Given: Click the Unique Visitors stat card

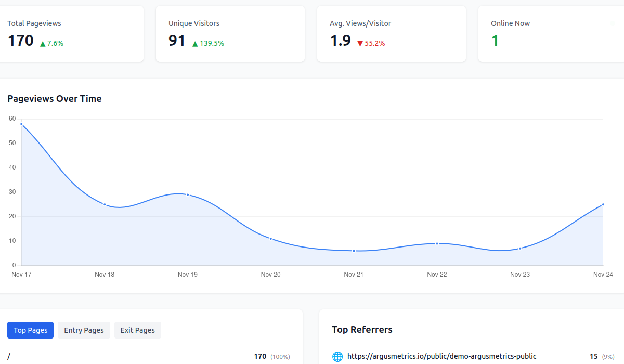Looking at the screenshot, I should click(x=230, y=33).
